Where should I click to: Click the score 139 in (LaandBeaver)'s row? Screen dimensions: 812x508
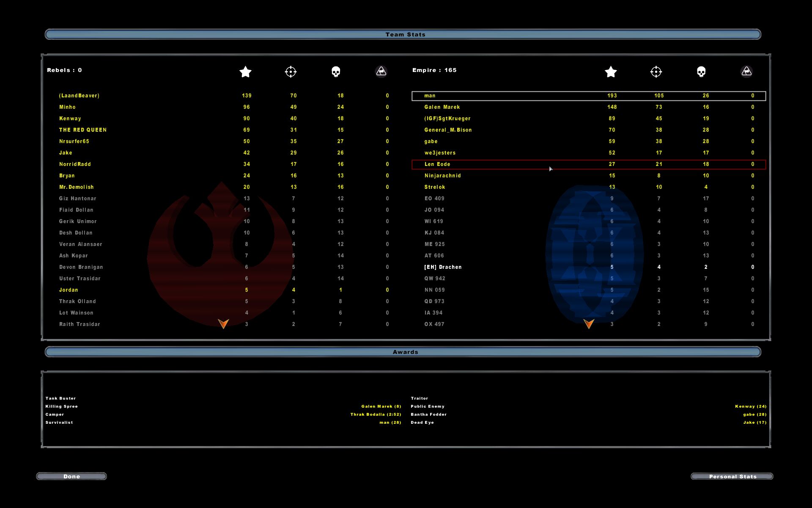(x=247, y=96)
